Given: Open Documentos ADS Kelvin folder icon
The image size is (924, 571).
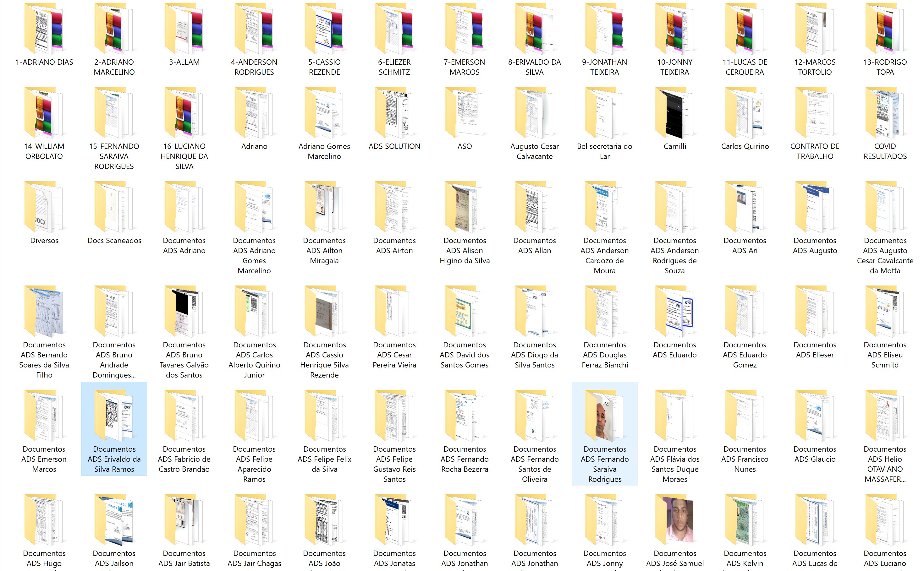Looking at the screenshot, I should 745,519.
